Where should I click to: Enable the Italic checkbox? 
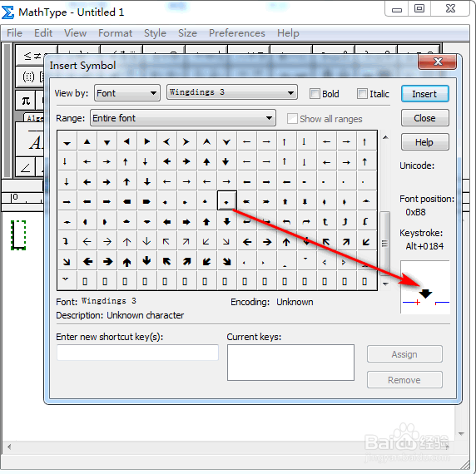click(x=362, y=94)
